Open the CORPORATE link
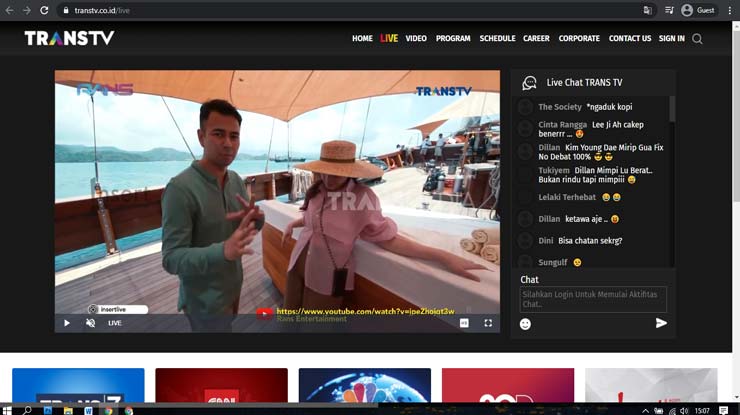This screenshot has width=740, height=415. (x=579, y=38)
